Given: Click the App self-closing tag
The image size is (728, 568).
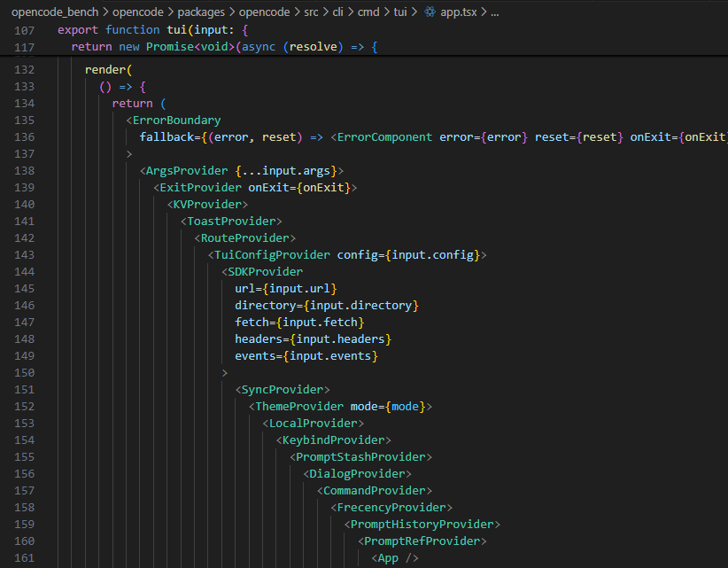Looking at the screenshot, I should pyautogui.click(x=395, y=557).
